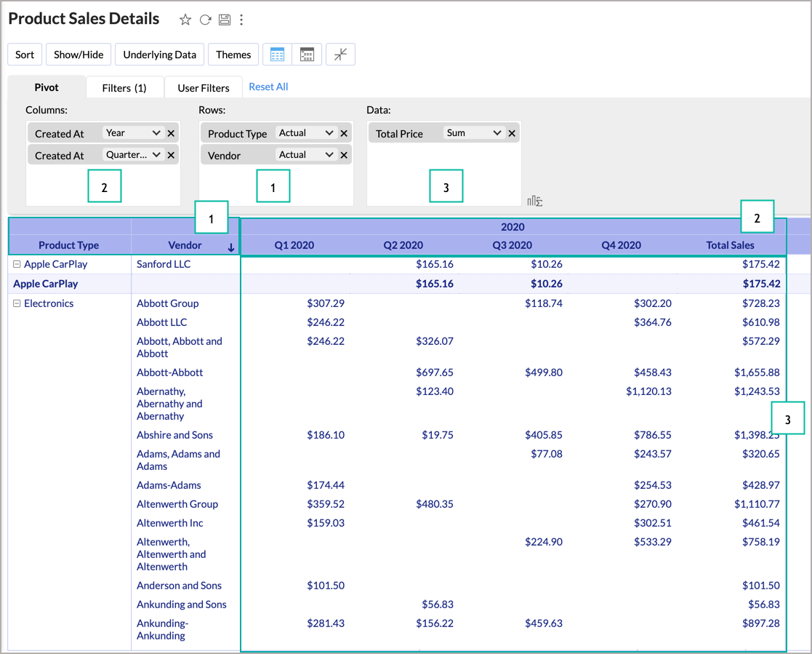
Task: Switch to the pivot table layout icon
Action: tap(277, 55)
